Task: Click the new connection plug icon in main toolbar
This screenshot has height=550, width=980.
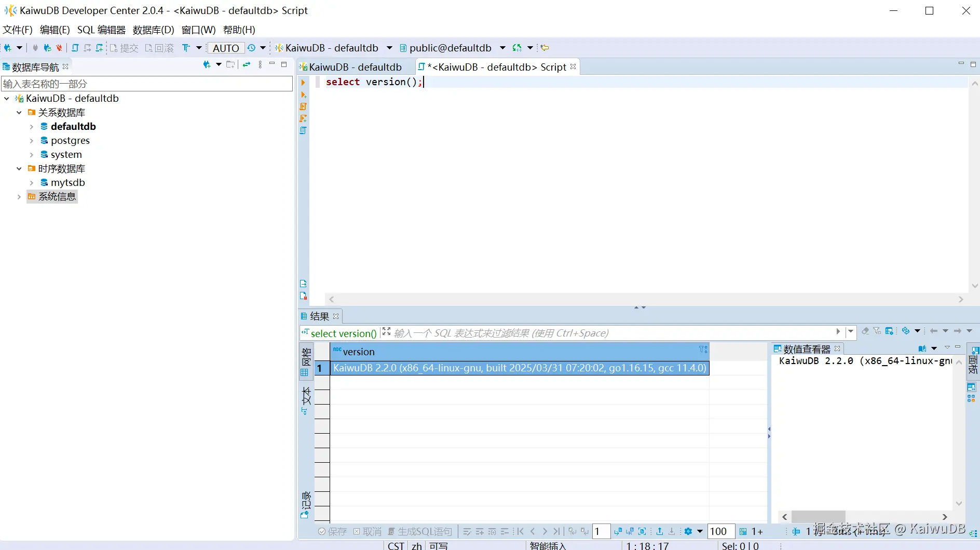Action: [8, 48]
